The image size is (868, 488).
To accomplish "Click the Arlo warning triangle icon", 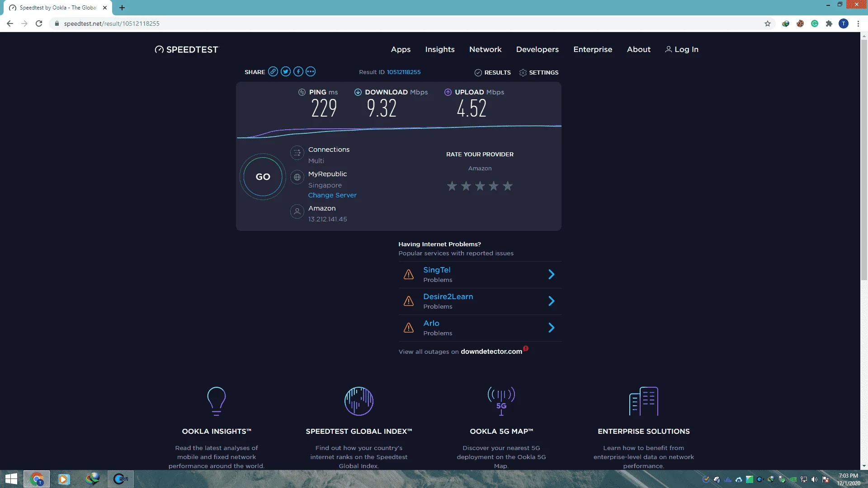I will (x=409, y=328).
